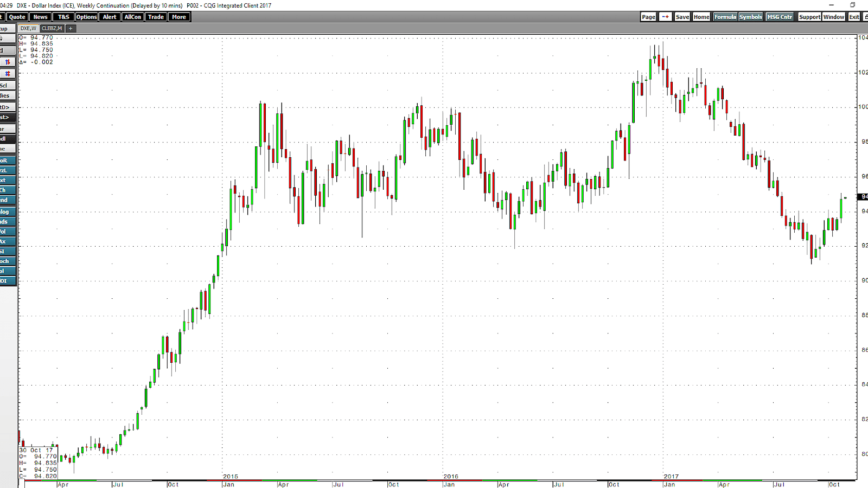Image resolution: width=868 pixels, height=488 pixels.
Task: Click the O= 94.770 open value at top
Action: click(36, 38)
